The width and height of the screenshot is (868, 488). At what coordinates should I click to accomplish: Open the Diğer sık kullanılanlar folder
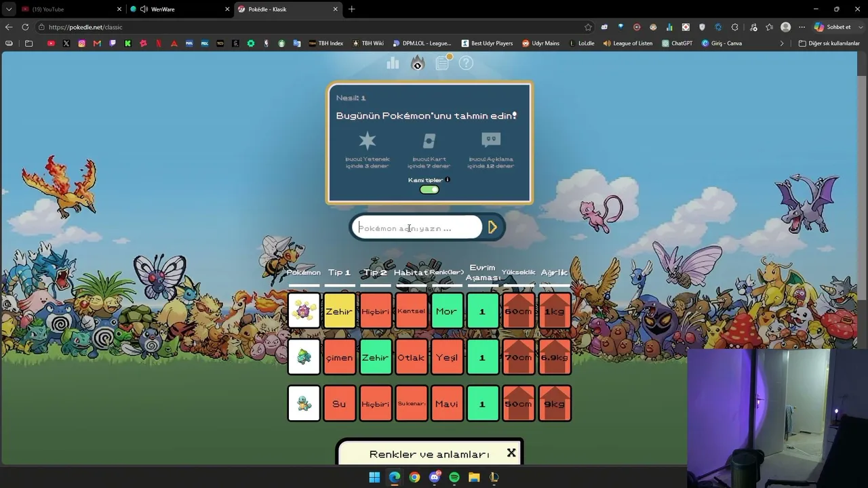coord(829,43)
